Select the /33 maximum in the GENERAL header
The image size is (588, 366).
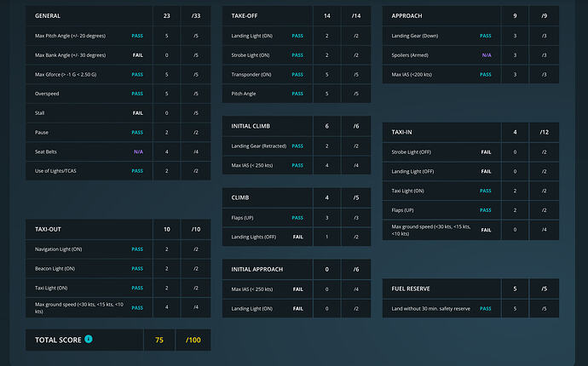[196, 15]
